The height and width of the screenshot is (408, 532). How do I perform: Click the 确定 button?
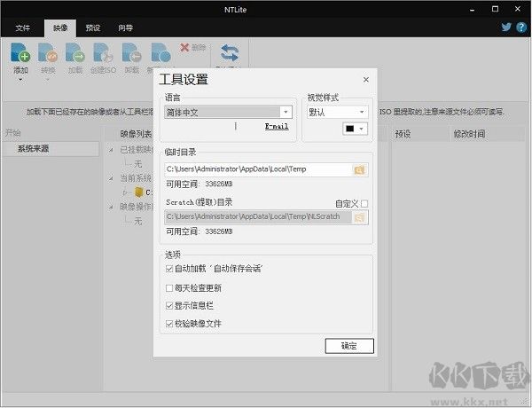coord(349,346)
